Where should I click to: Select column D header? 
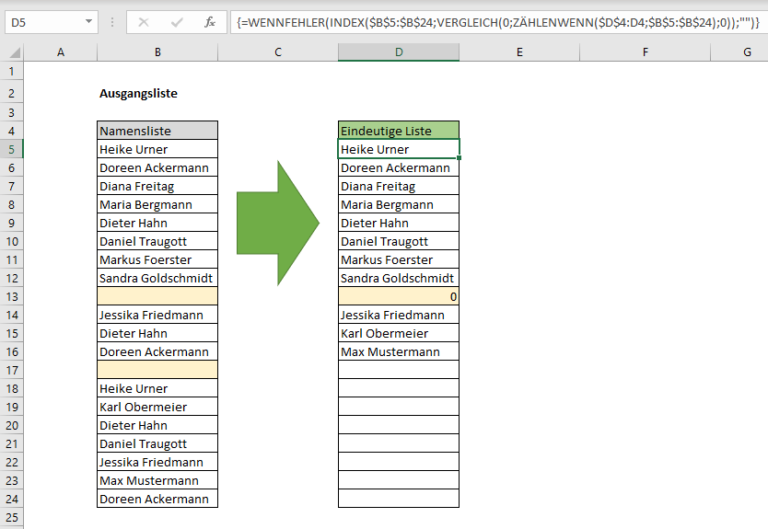399,53
